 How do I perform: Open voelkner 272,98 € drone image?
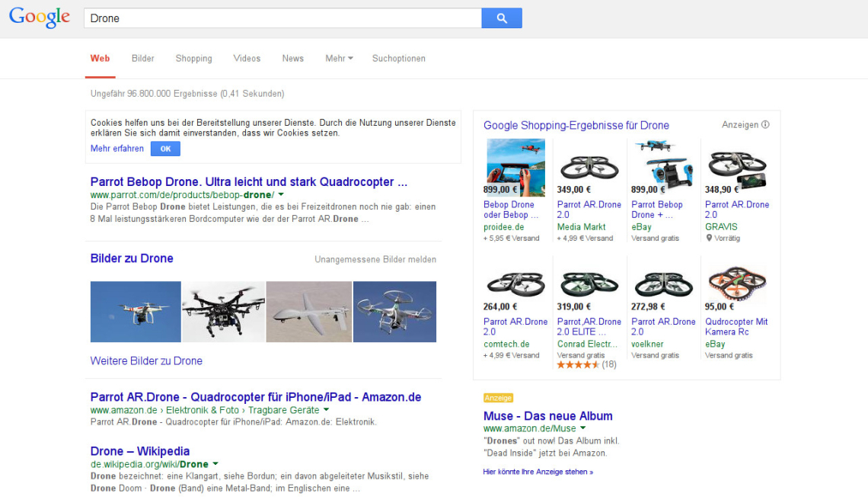663,285
